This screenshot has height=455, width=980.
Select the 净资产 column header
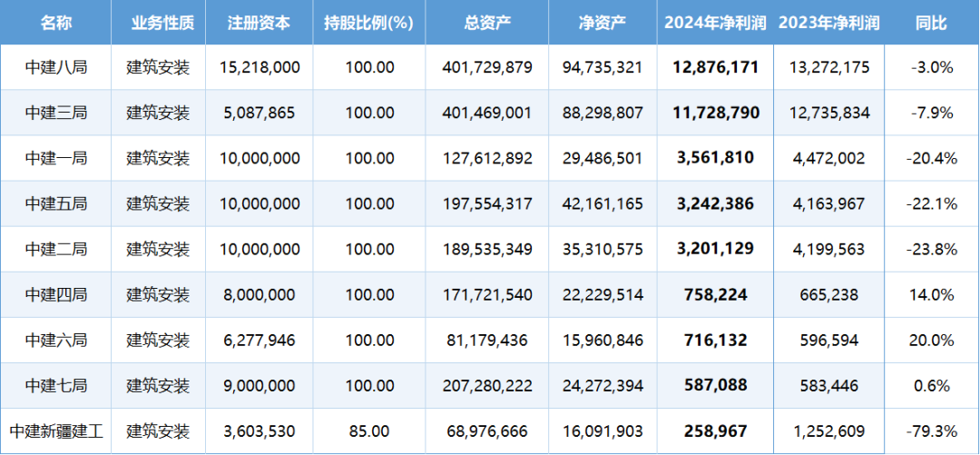(x=603, y=23)
